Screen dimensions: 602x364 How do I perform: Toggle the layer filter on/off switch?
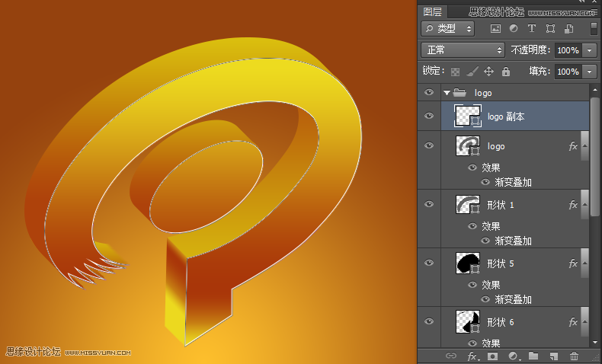point(594,28)
